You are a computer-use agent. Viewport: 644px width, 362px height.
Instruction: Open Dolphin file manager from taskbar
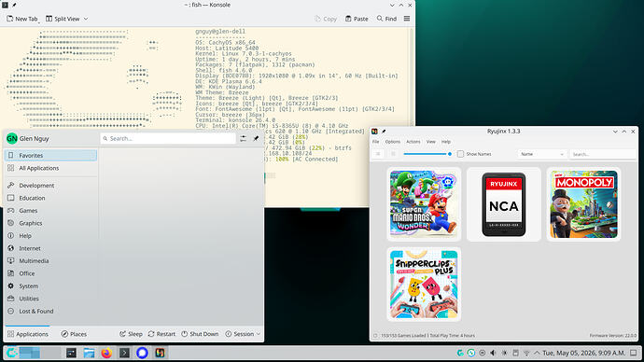tap(89, 353)
